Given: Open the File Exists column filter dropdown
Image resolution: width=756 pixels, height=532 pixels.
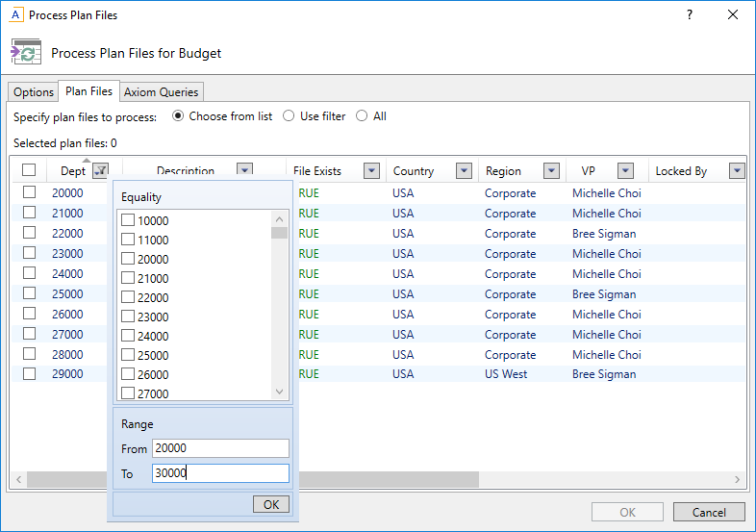Looking at the screenshot, I should pos(371,171).
